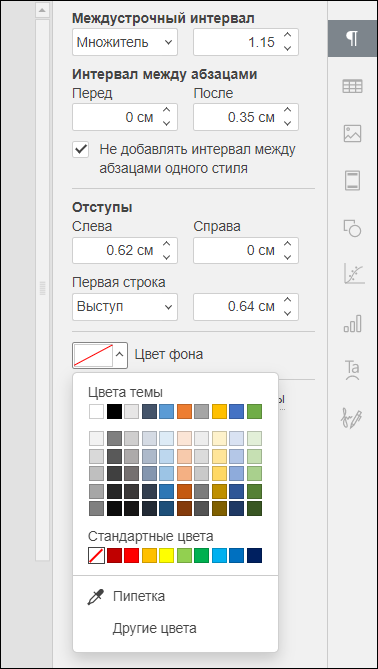
Task: Open the Множитель line spacing dropdown
Action: 125,42
